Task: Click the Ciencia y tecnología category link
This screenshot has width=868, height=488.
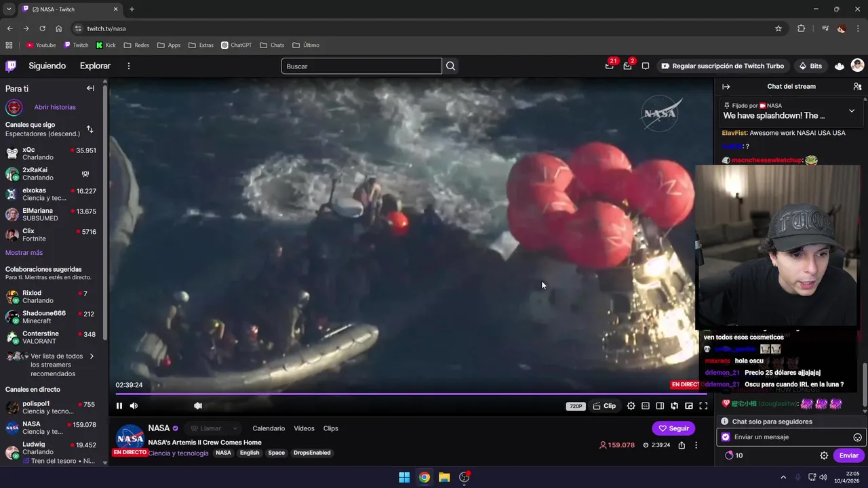Action: (178, 453)
